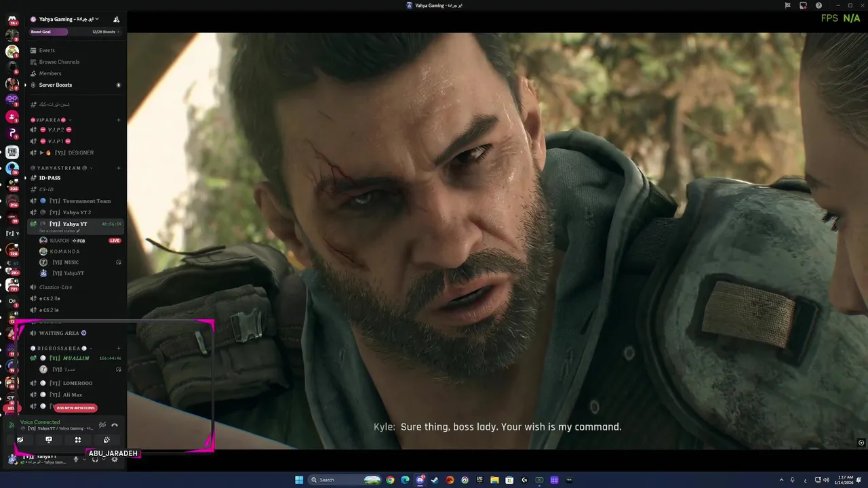Open the Windows Start menu

[x=299, y=480]
